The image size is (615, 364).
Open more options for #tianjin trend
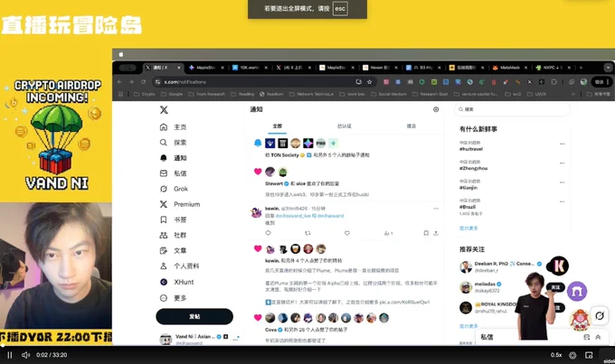click(562, 182)
